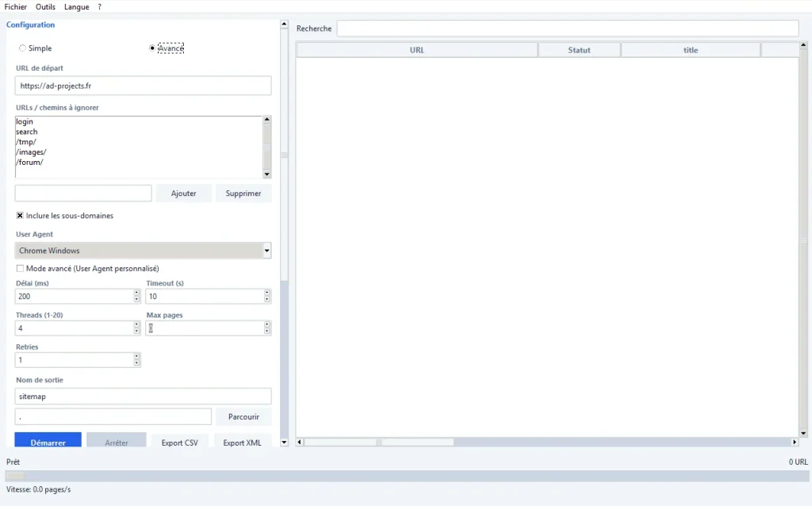The image size is (812, 506).
Task: Click ignore list scroll up arrow
Action: 267,120
